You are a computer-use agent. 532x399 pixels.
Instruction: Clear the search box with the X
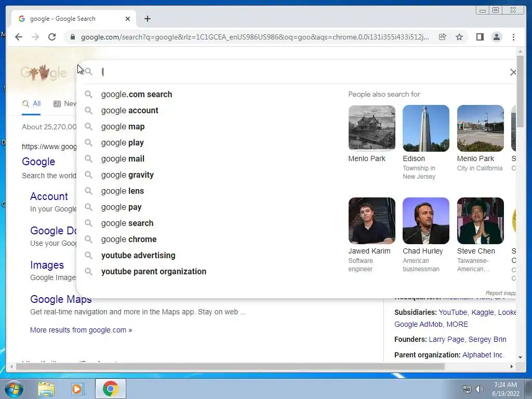tap(513, 72)
